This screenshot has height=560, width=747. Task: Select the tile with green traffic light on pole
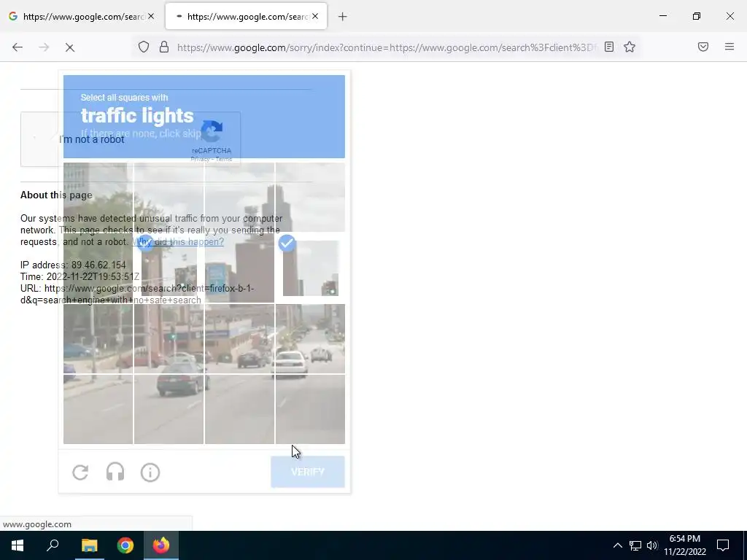point(169,338)
